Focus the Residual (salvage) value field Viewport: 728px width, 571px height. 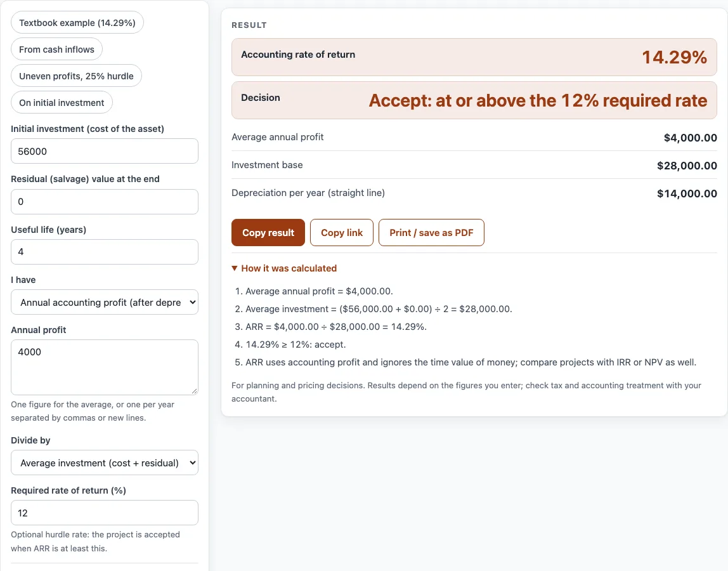[105, 202]
